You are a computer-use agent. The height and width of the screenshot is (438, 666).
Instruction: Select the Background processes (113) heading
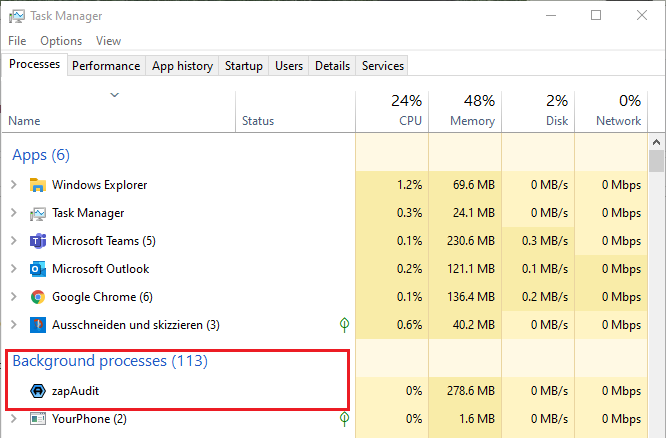point(110,361)
